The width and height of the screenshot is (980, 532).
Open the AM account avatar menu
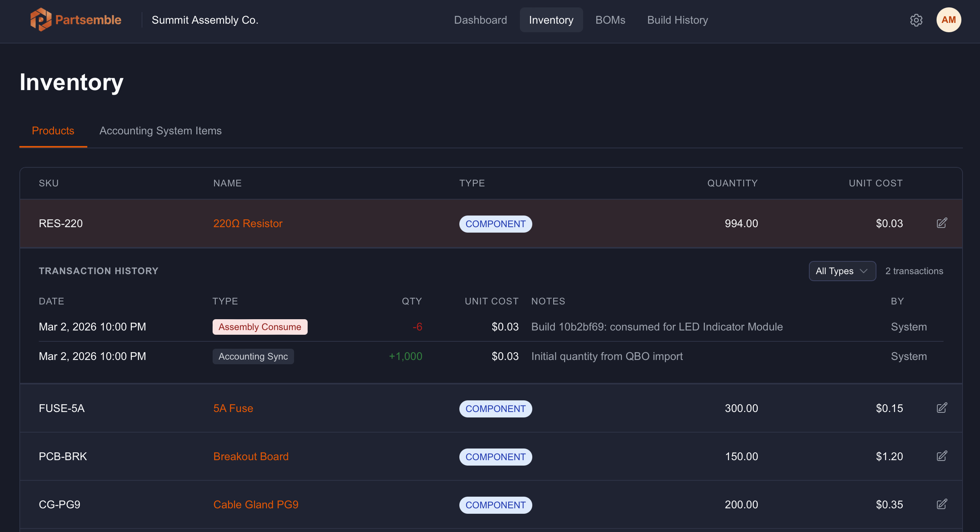[948, 19]
